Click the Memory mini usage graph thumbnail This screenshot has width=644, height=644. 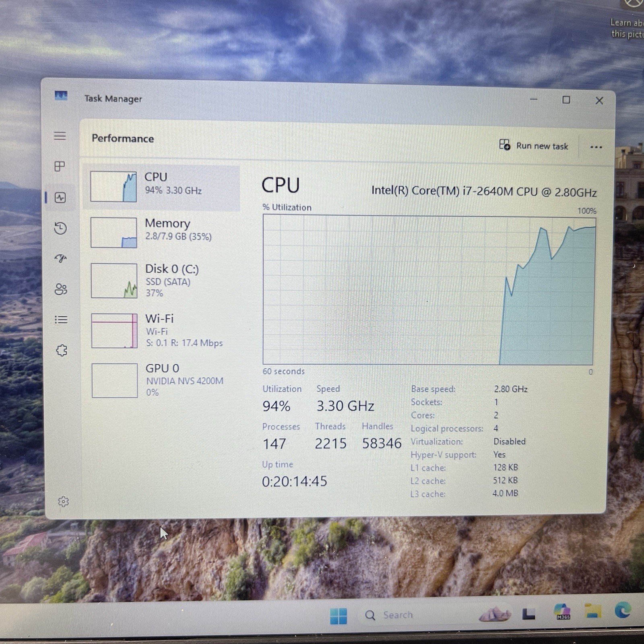[114, 233]
